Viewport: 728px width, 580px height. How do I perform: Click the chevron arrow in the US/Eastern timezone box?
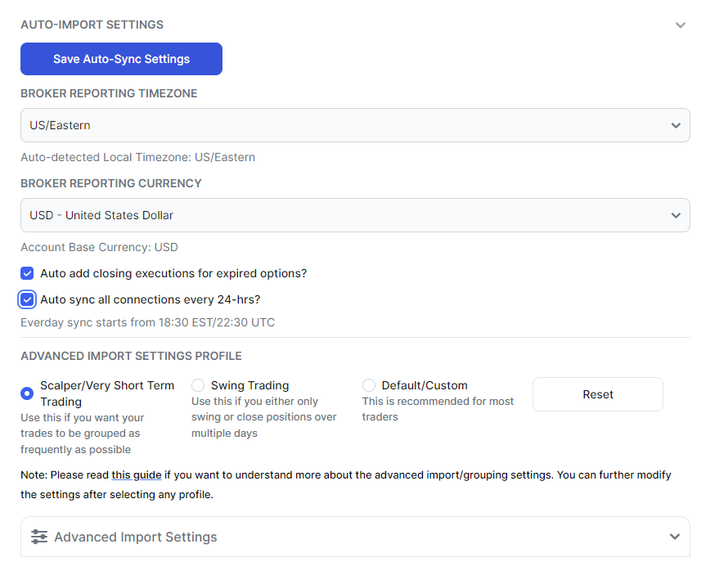(676, 125)
